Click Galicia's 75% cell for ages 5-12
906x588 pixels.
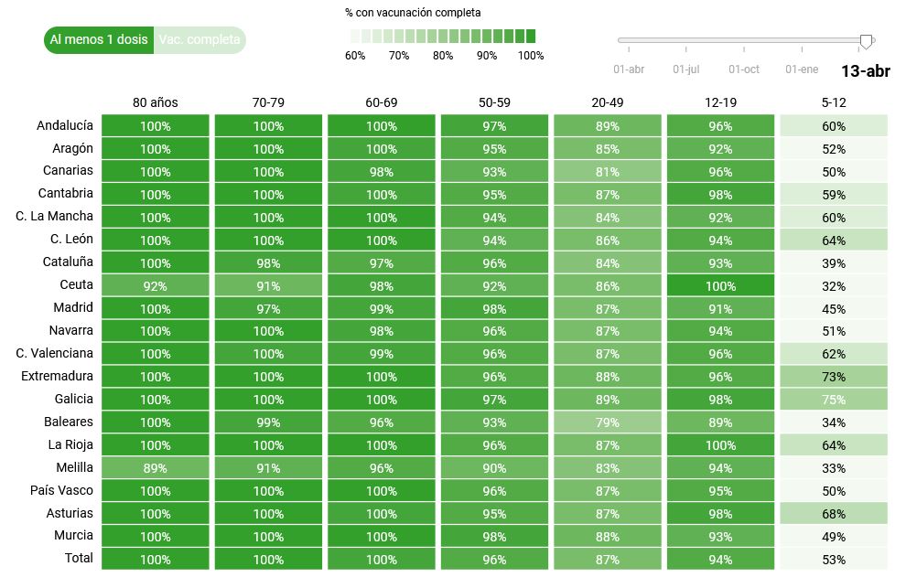[x=834, y=400]
